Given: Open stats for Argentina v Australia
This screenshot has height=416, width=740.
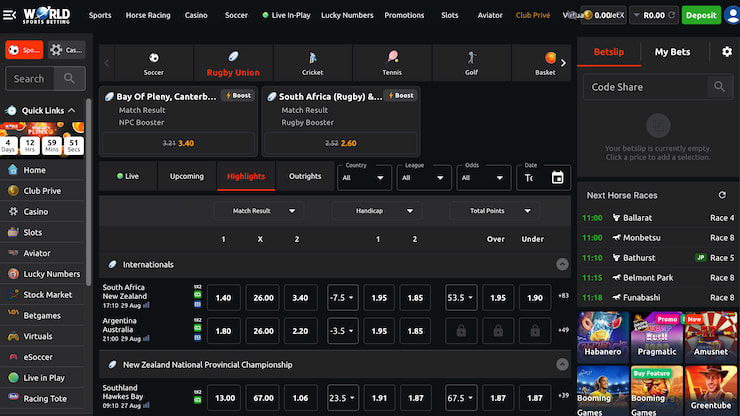Looking at the screenshot, I should (x=146, y=339).
